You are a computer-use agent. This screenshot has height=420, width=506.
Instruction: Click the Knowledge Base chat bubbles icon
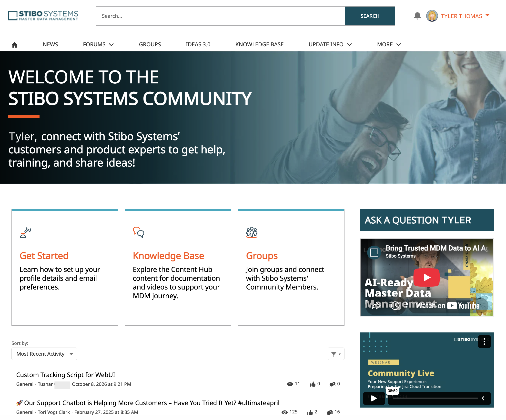(138, 232)
